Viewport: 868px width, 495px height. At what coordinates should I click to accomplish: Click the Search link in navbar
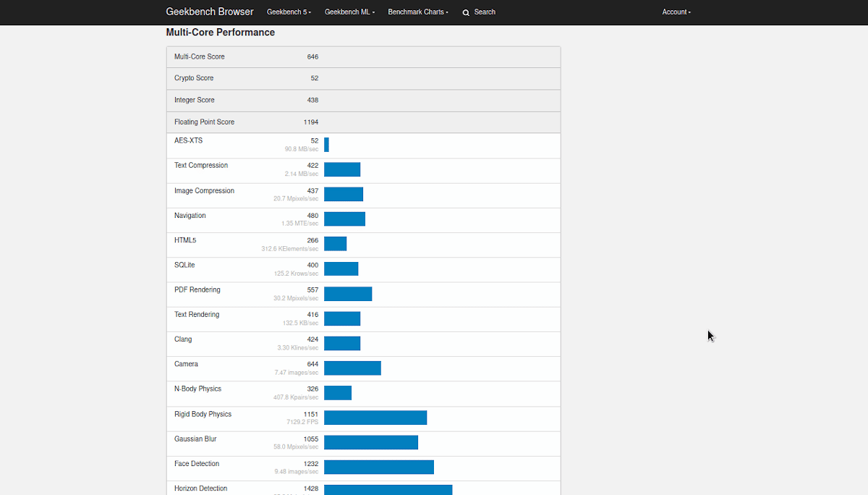484,12
